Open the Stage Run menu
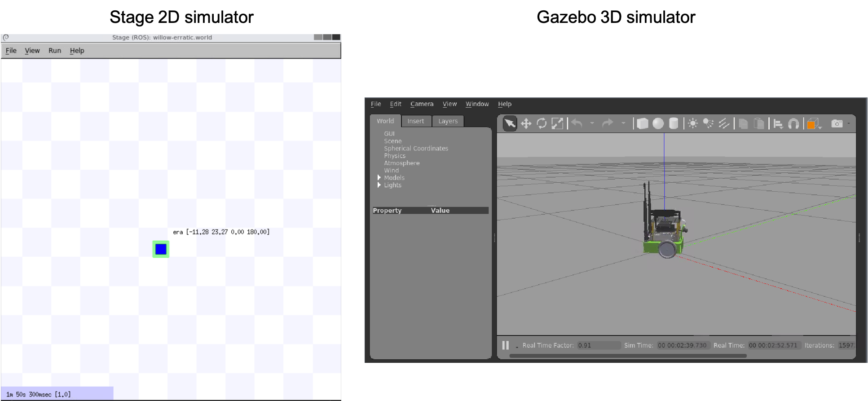This screenshot has width=868, height=401. (55, 51)
